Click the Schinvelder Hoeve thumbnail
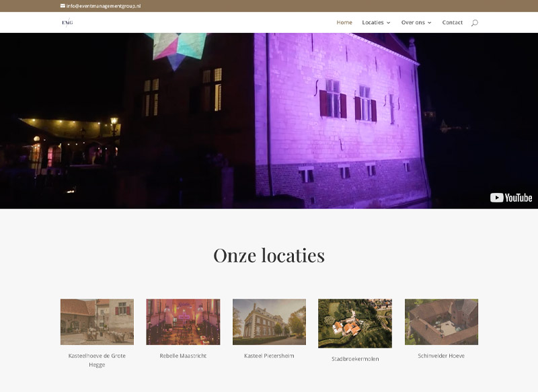 click(x=441, y=322)
